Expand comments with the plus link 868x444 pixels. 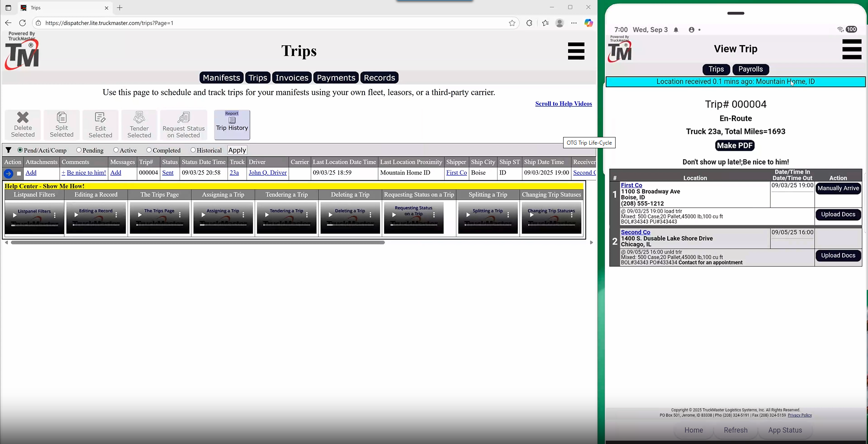pos(63,173)
